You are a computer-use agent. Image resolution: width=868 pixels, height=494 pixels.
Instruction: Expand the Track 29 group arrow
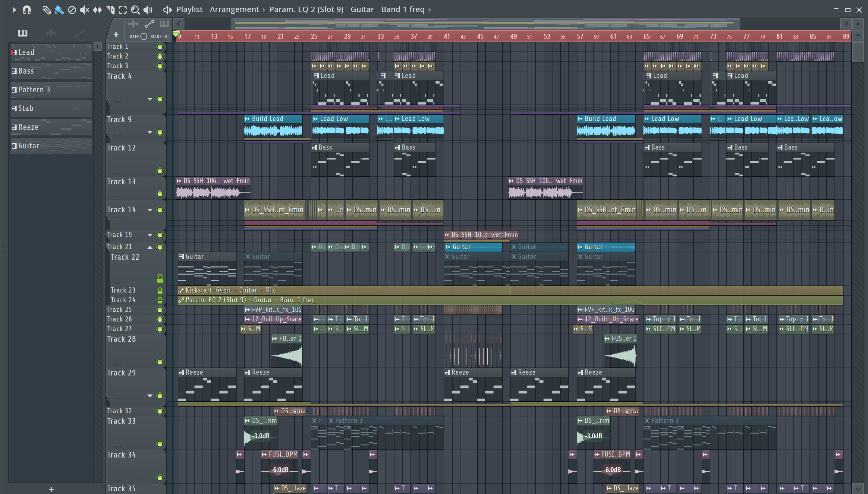[x=150, y=396]
